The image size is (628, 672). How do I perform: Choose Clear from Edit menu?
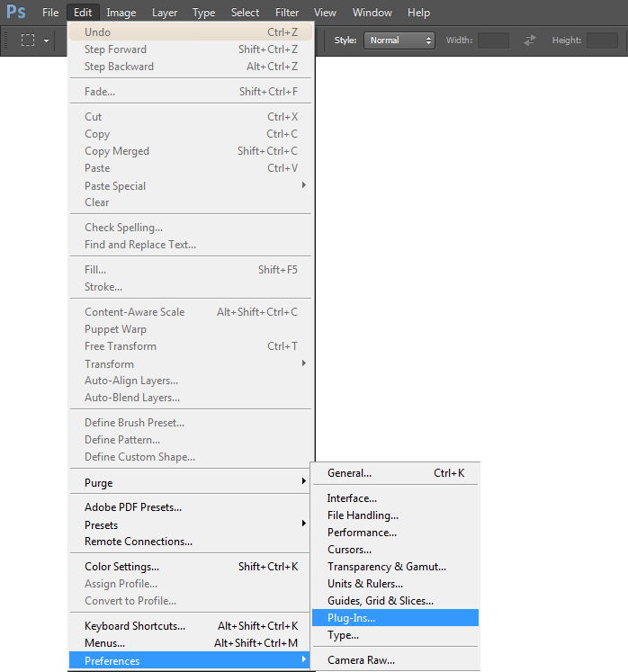pos(191,202)
